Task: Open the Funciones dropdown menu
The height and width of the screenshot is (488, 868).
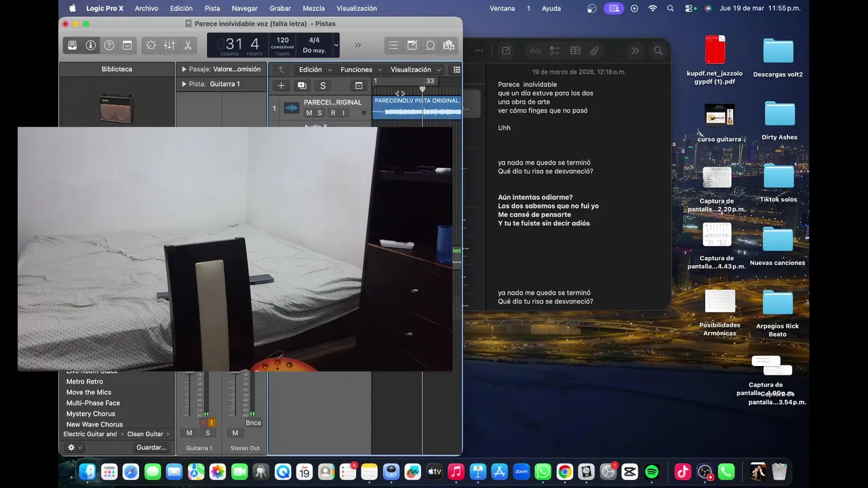Action: click(x=361, y=69)
